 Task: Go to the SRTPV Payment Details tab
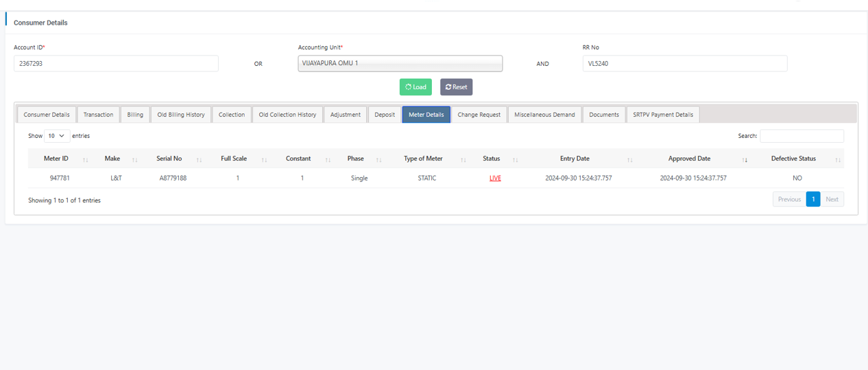click(x=662, y=115)
